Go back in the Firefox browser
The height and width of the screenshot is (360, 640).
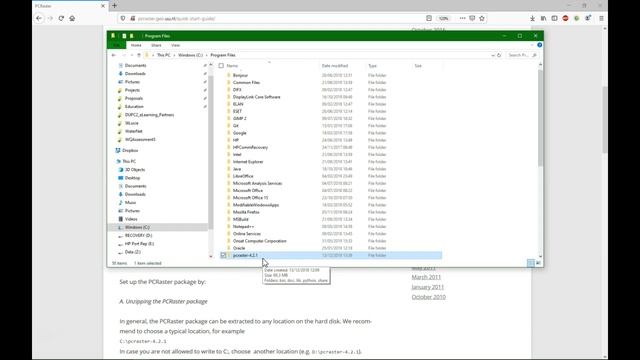(x=39, y=18)
